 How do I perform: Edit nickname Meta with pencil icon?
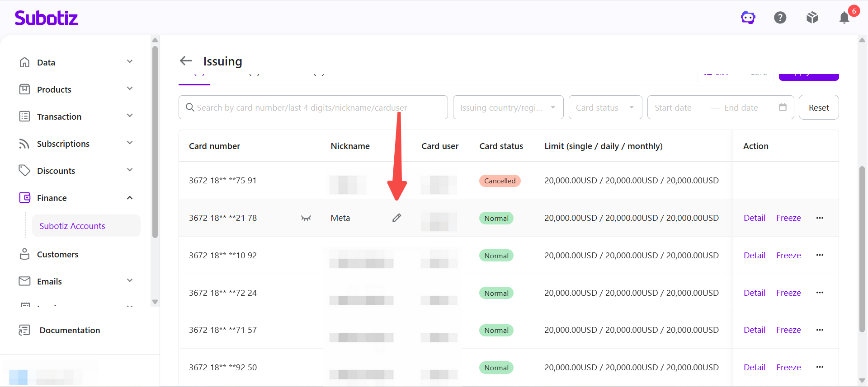pyautogui.click(x=396, y=218)
